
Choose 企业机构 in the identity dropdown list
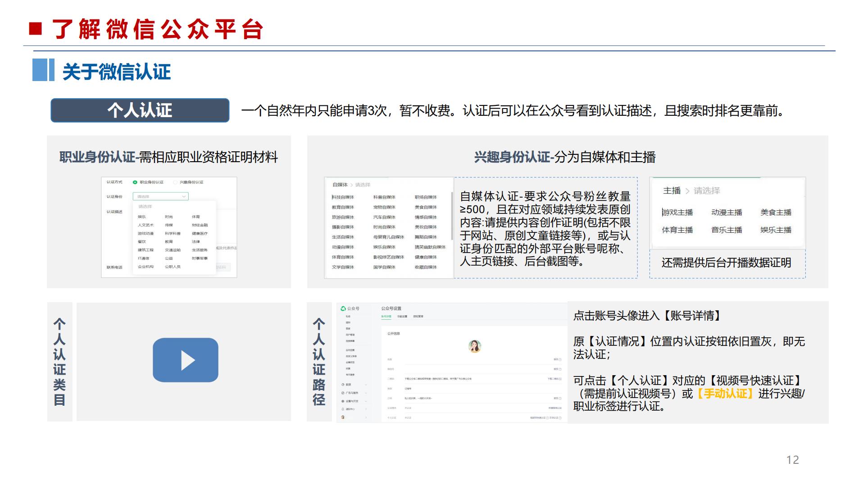145,267
